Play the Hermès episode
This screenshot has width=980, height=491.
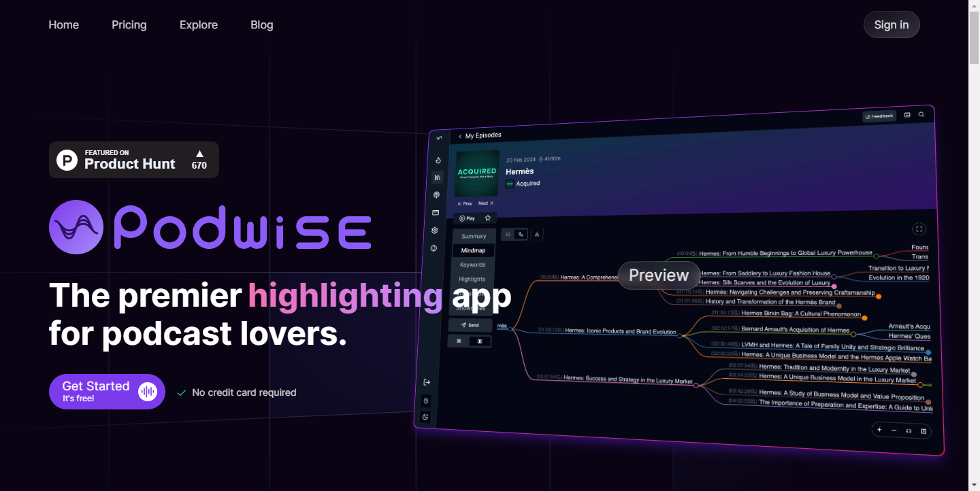[467, 218]
